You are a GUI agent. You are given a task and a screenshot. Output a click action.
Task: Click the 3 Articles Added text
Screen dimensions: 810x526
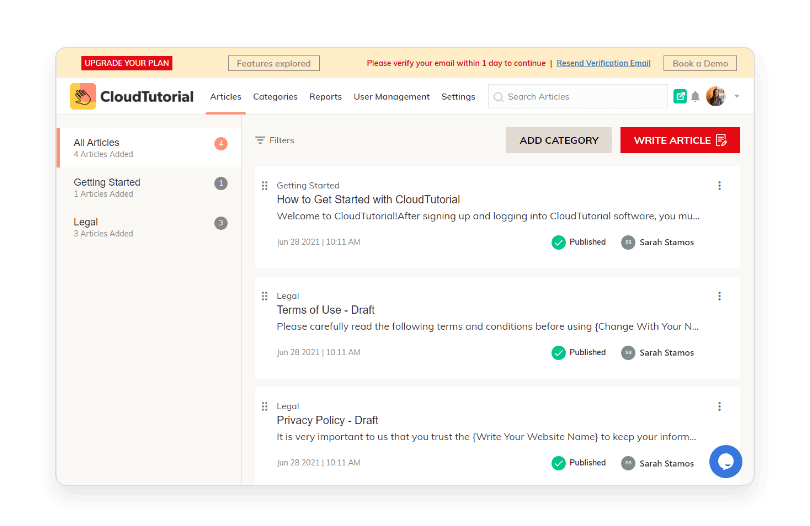pos(103,234)
